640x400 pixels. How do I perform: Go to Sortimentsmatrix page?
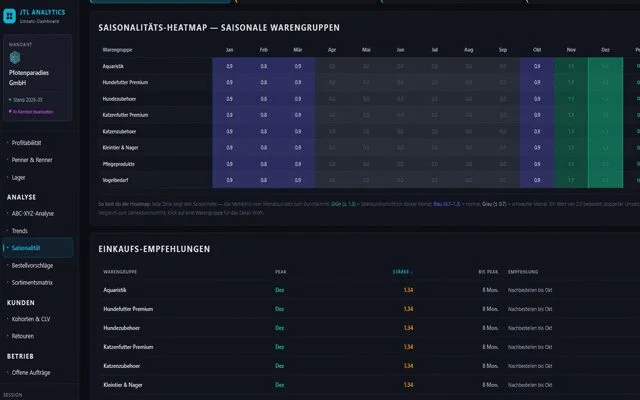tap(32, 282)
